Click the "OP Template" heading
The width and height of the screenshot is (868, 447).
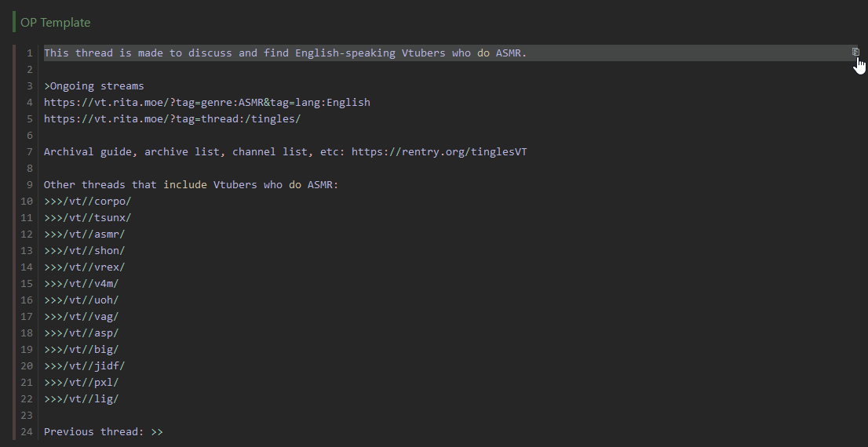pos(56,23)
